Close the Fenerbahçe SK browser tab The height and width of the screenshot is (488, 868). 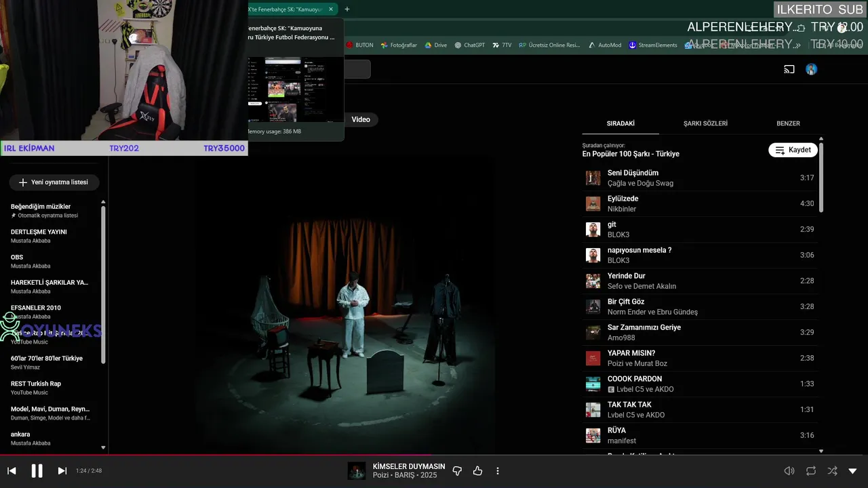point(331,9)
